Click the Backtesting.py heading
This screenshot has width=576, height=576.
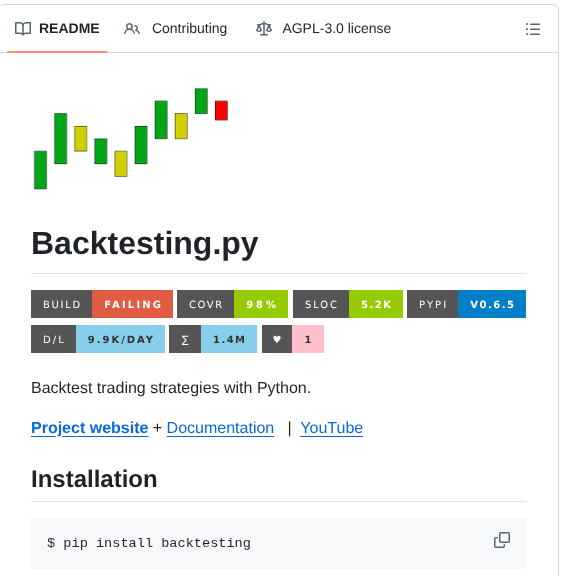[145, 244]
